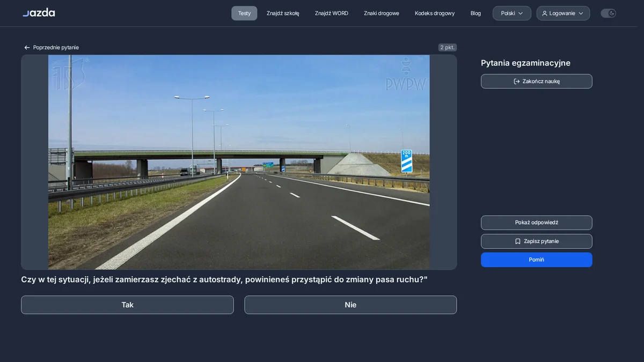
Task: Click the highway question image
Action: [239, 162]
